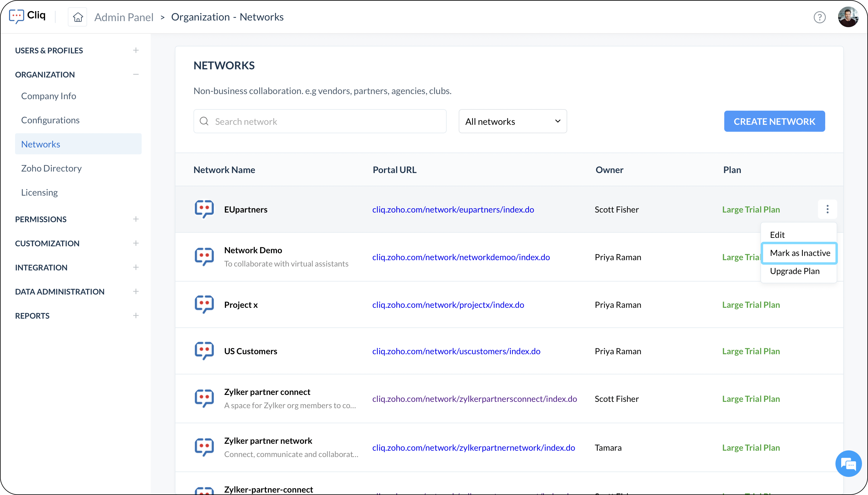Image resolution: width=868 pixels, height=495 pixels.
Task: Open the zylkerpartnersconnect portal URL
Action: coord(474,399)
